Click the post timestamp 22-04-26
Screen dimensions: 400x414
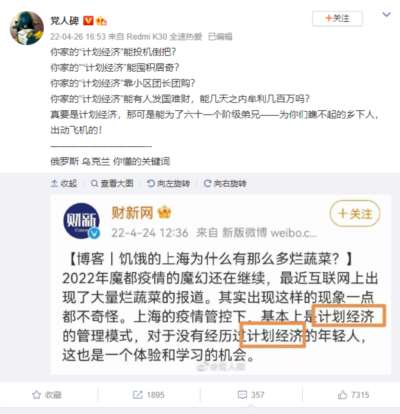(x=78, y=36)
